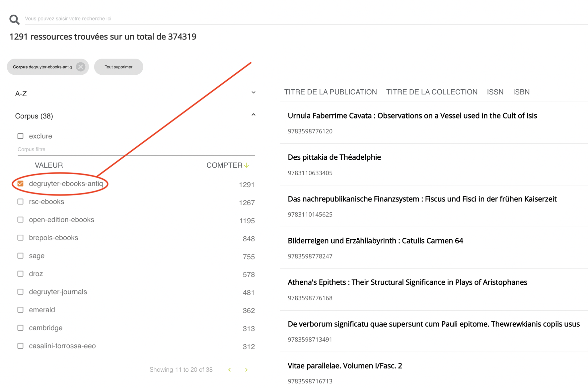Viewport: 588px width, 388px height.
Task: Check the open-edition-ebooks checkbox
Action: click(x=20, y=220)
